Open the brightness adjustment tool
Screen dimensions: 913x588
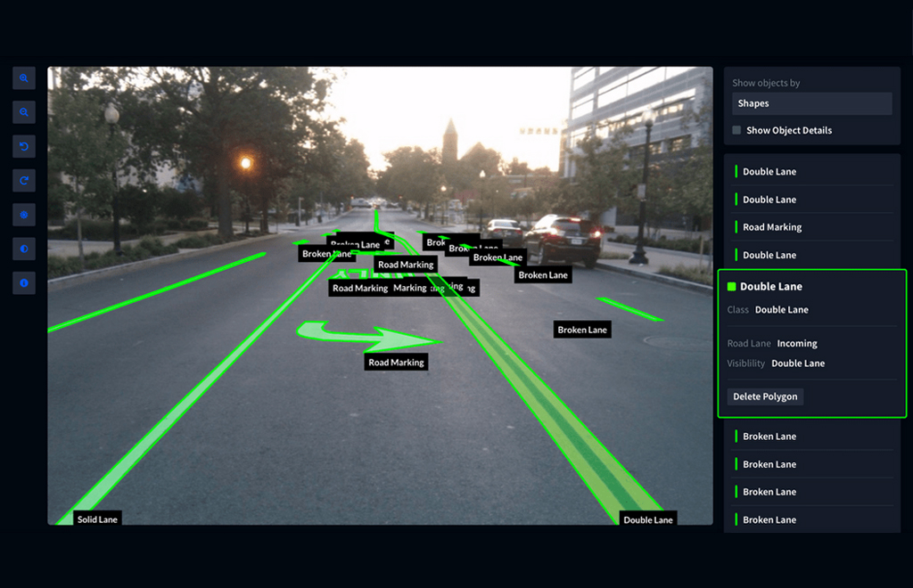click(24, 215)
